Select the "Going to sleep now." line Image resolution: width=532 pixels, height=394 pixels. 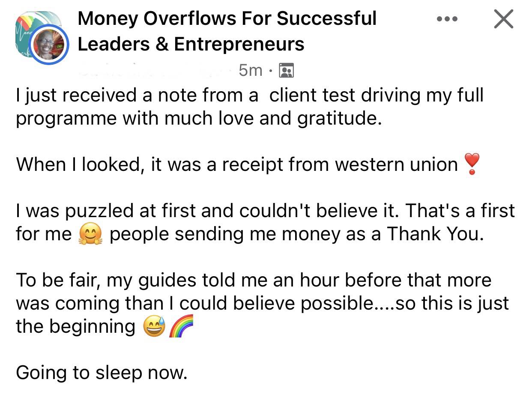[102, 373]
